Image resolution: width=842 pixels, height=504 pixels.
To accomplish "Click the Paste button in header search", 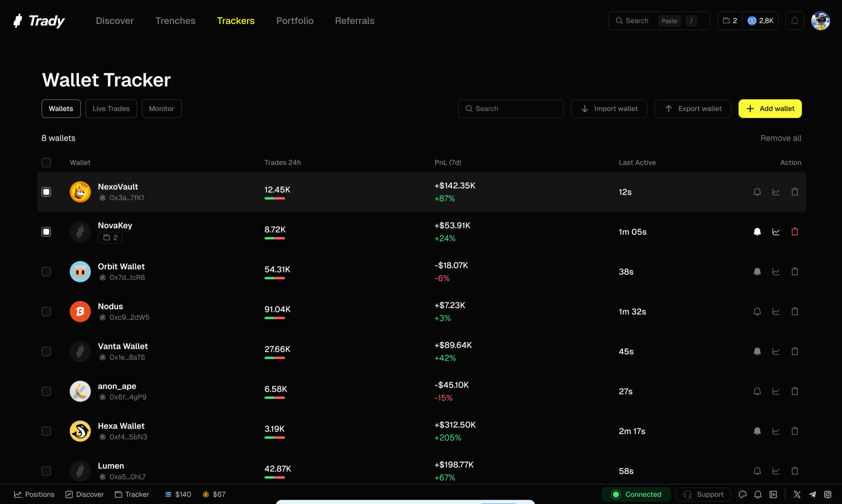I will pyautogui.click(x=669, y=21).
